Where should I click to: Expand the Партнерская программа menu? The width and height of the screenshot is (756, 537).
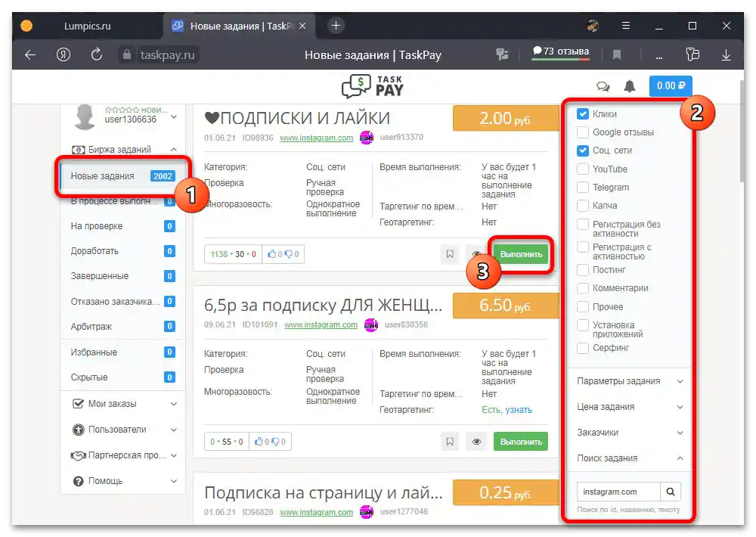click(x=123, y=455)
